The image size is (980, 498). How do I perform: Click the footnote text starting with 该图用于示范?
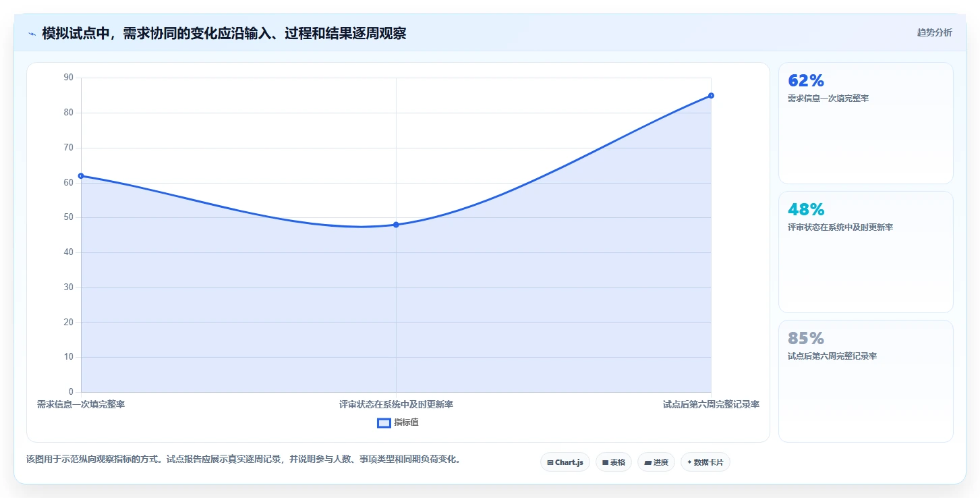243,460
